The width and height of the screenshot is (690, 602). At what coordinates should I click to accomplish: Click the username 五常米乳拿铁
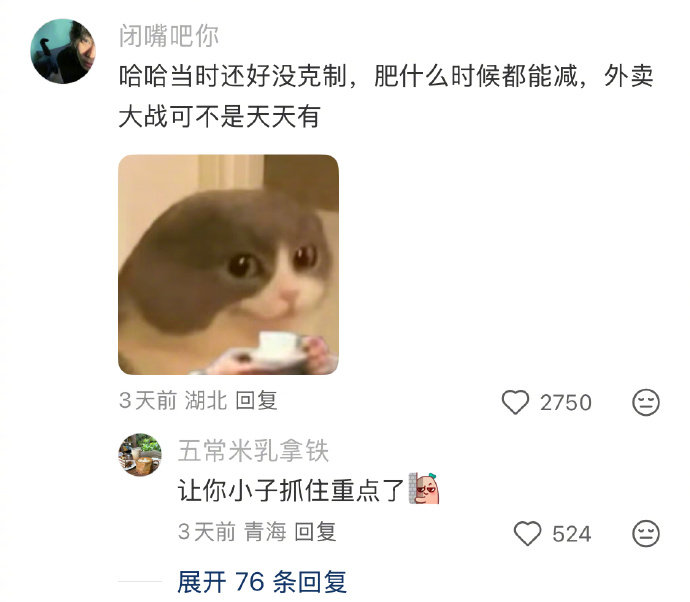click(253, 451)
